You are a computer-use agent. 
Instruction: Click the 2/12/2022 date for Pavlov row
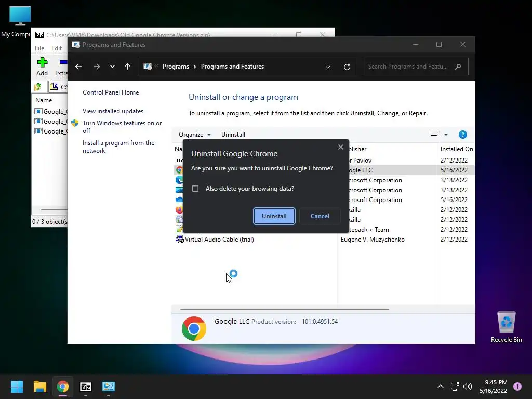[454, 161]
